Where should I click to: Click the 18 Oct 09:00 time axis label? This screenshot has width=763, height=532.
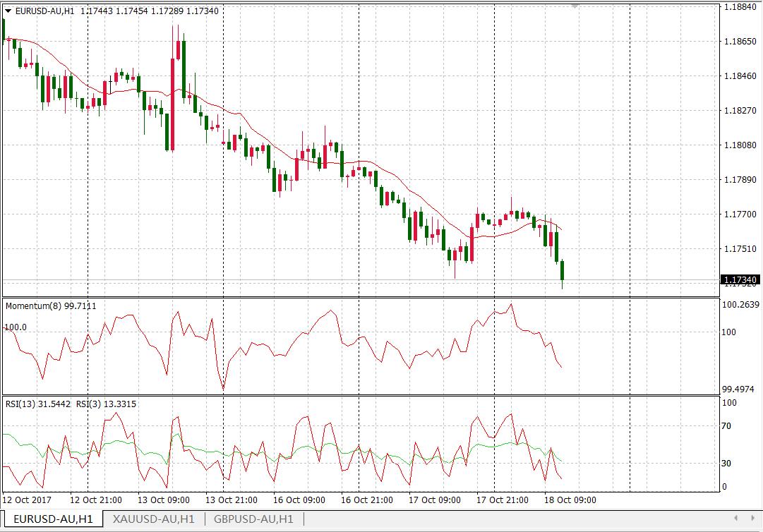(x=570, y=500)
